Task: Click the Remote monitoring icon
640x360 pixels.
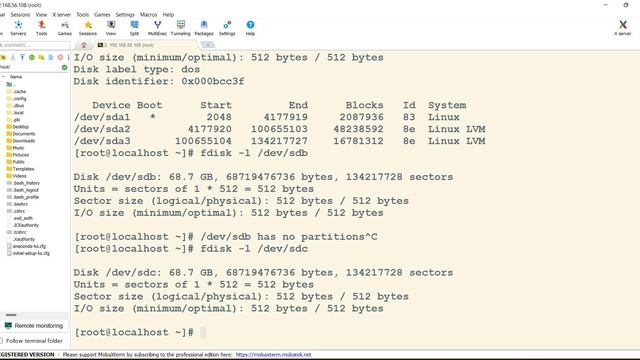Action: tap(8, 325)
